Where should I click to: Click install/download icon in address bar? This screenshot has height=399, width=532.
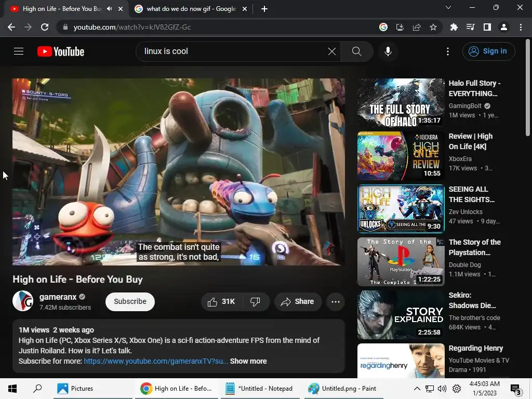coord(400,27)
